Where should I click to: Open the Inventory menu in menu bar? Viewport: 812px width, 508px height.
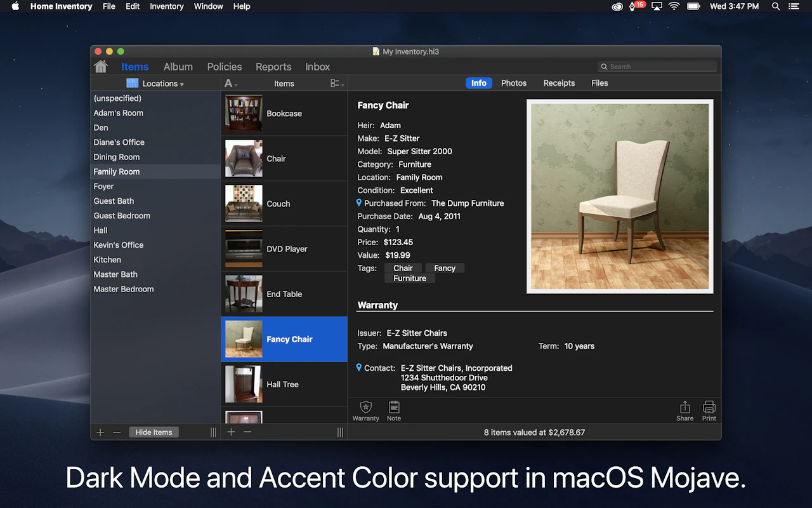click(167, 6)
